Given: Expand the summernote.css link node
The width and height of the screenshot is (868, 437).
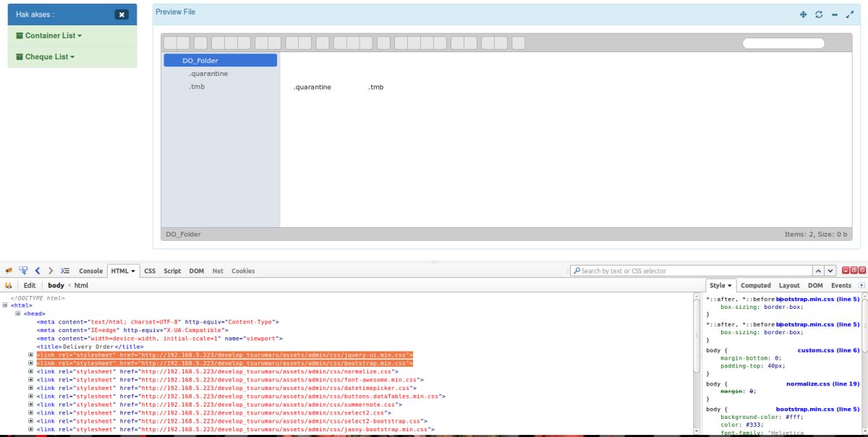Looking at the screenshot, I should point(31,404).
